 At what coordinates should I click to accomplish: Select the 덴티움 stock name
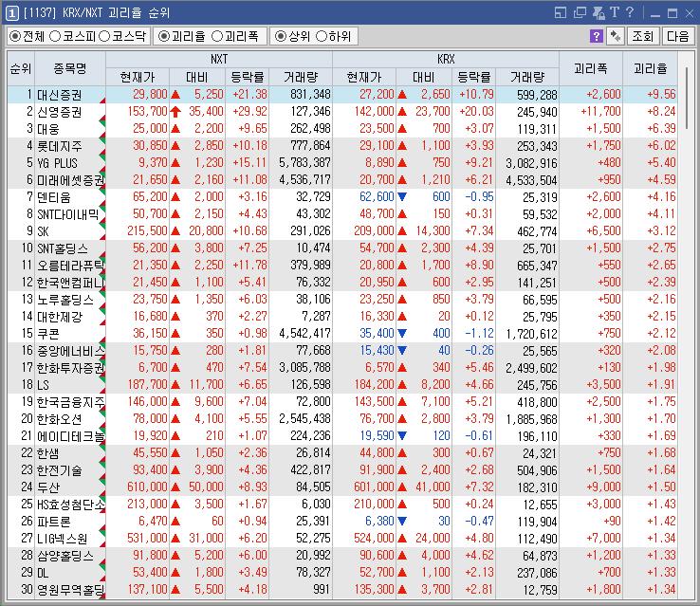click(x=53, y=197)
